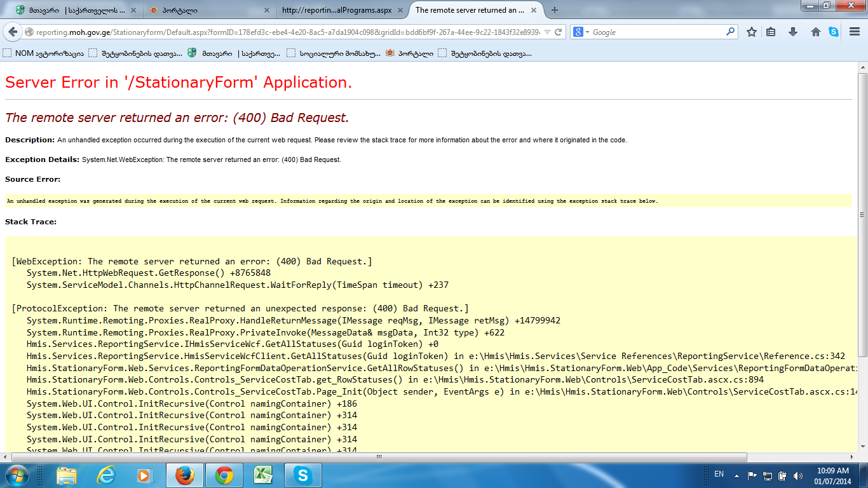Image resolution: width=868 pixels, height=488 pixels.
Task: Open the NOM ავტორიზაცია bookmark
Action: click(x=43, y=53)
